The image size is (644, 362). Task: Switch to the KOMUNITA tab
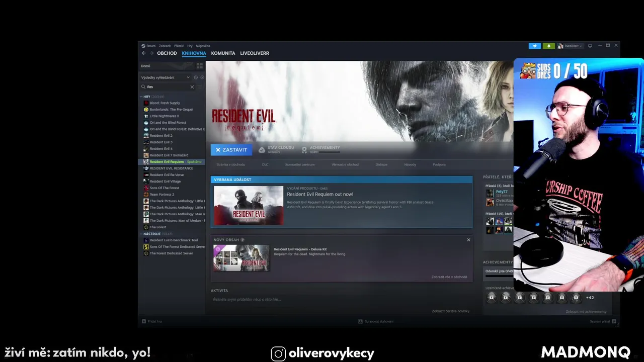coord(223,53)
